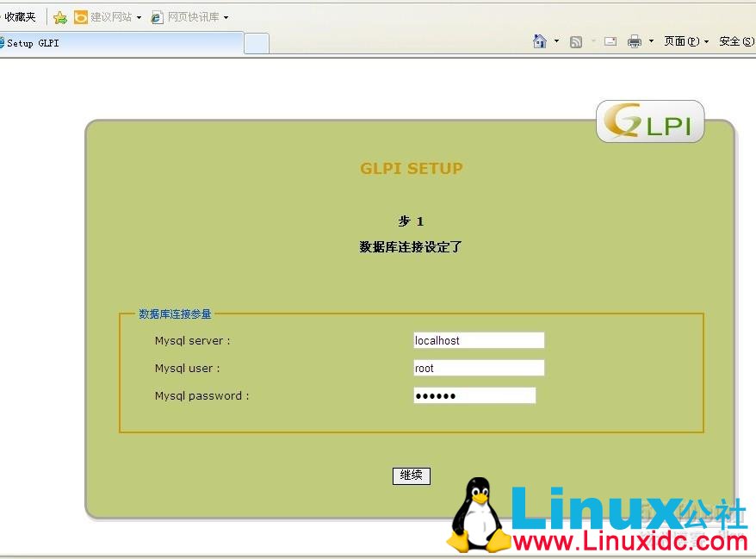Click the Read Mail envelope icon
Image resolution: width=756 pixels, height=559 pixels.
[610, 41]
